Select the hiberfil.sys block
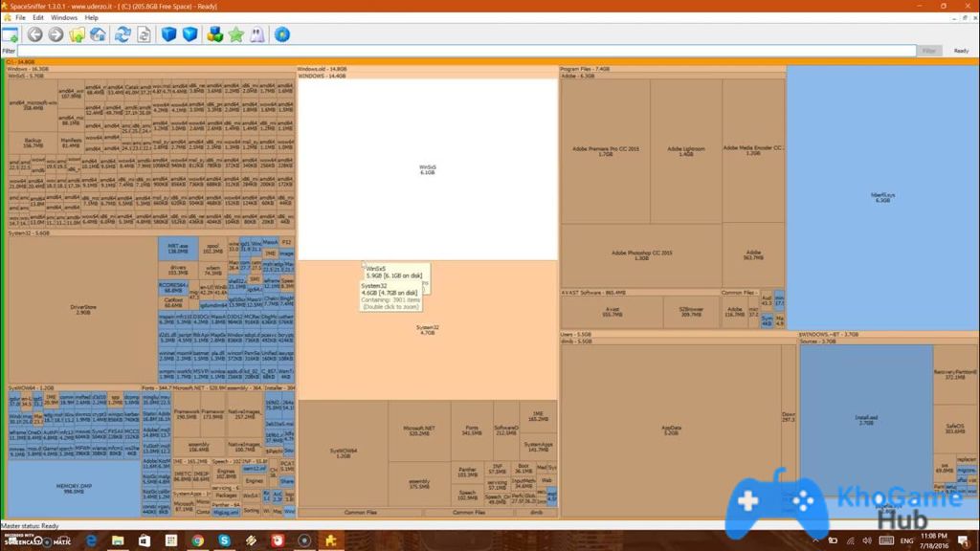Screen dimensions: 980x551 coord(881,197)
